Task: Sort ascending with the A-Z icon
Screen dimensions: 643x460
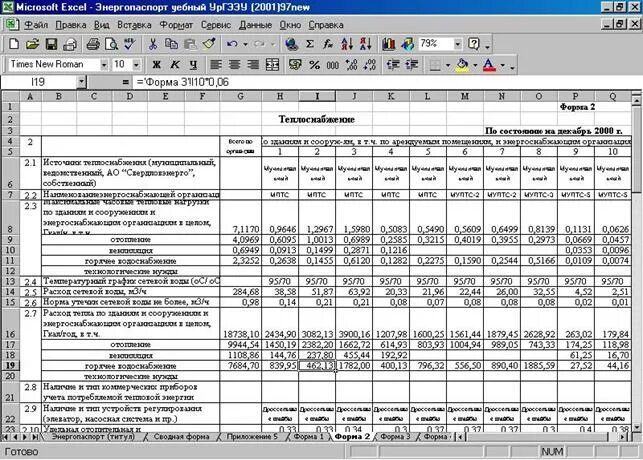Action: (x=347, y=44)
